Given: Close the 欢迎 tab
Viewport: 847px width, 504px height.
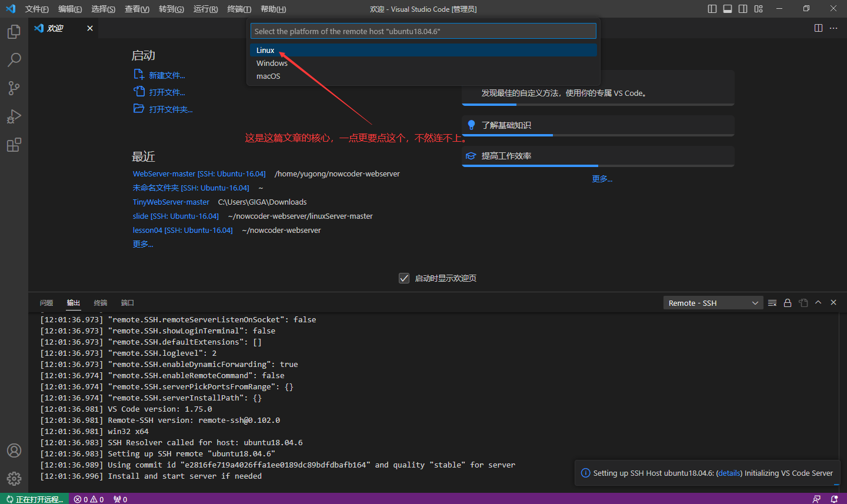Looking at the screenshot, I should (x=90, y=28).
